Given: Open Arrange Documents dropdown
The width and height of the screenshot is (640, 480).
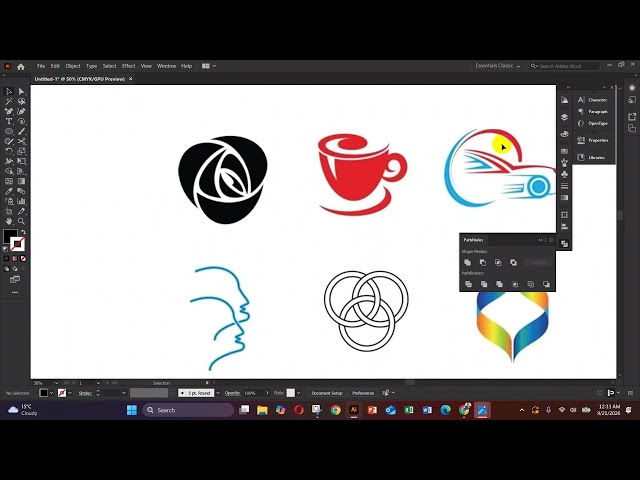Looking at the screenshot, I should point(209,66).
